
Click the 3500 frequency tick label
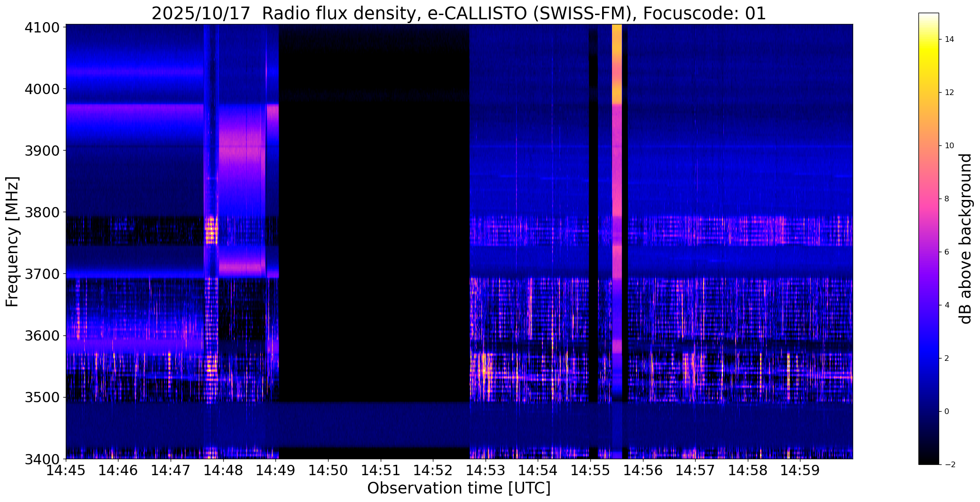(x=42, y=398)
